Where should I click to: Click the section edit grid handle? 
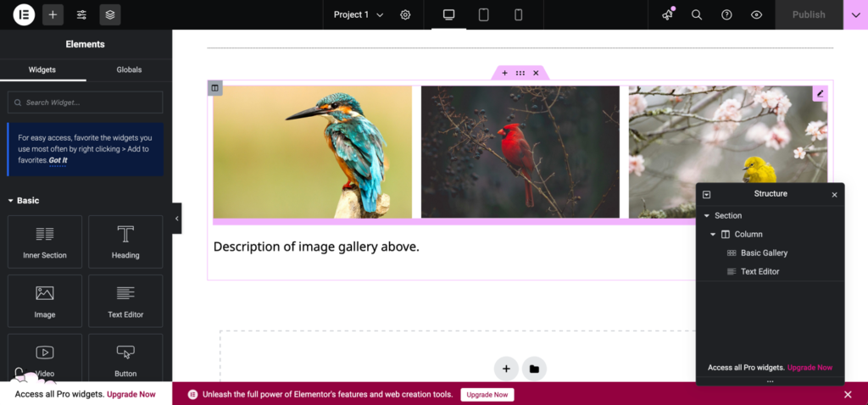click(x=520, y=73)
